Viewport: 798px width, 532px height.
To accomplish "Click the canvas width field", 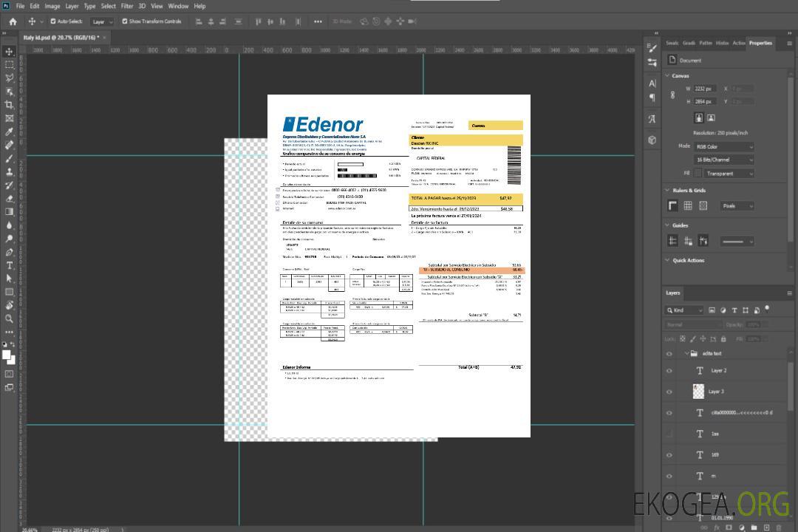I will pos(706,89).
